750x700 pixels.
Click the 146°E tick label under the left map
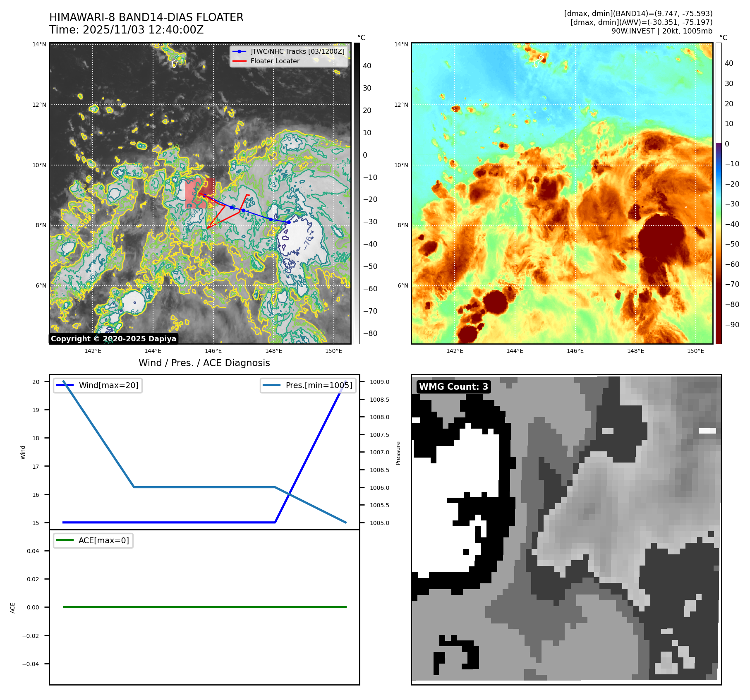(x=213, y=351)
